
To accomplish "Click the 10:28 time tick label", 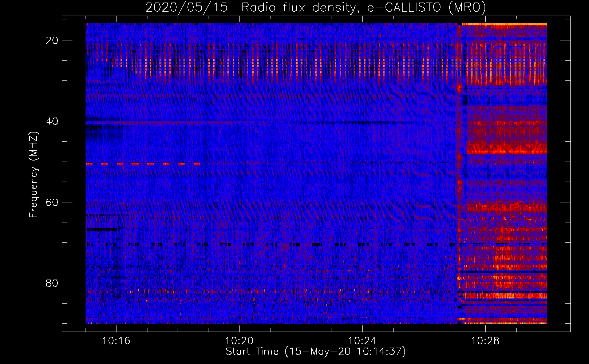I will pos(485,341).
